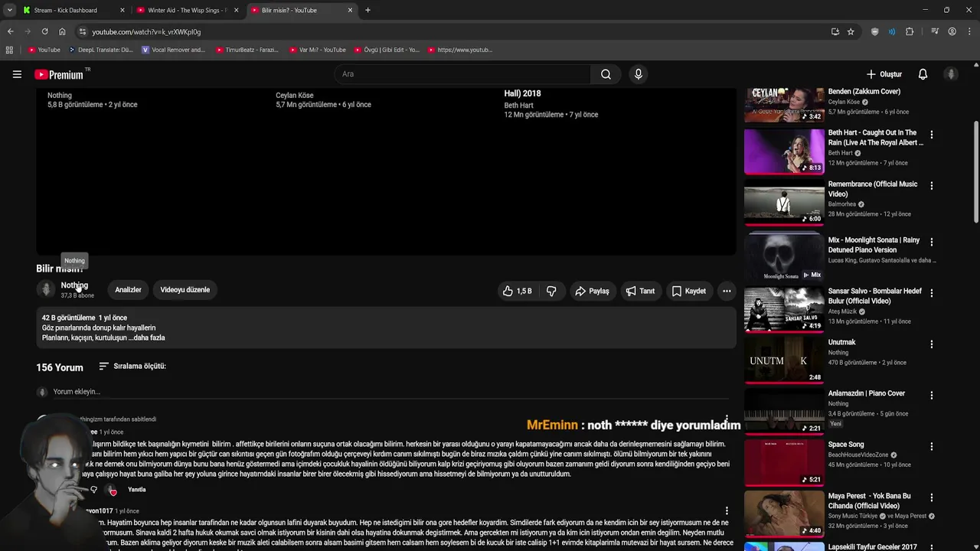Image resolution: width=980 pixels, height=551 pixels.
Task: Open options for Mix - Moonlight Sonata
Action: (x=932, y=242)
